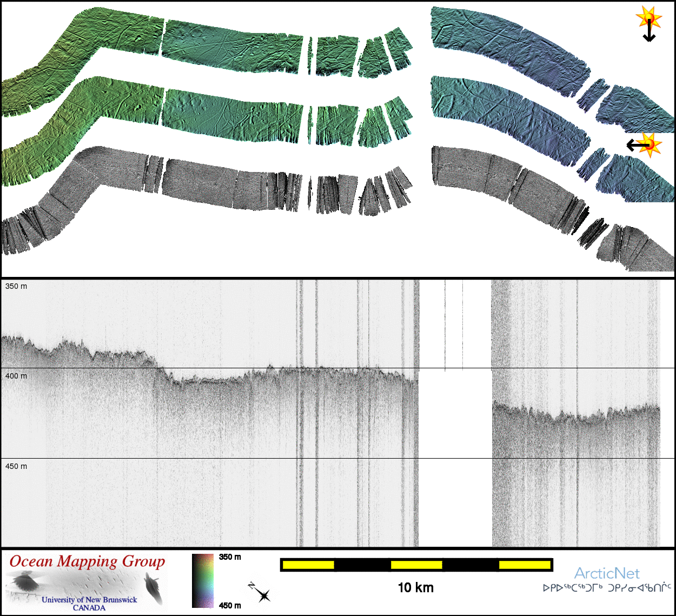
Task: Click the rightmost yellow scale bar segment
Action: (x=524, y=565)
